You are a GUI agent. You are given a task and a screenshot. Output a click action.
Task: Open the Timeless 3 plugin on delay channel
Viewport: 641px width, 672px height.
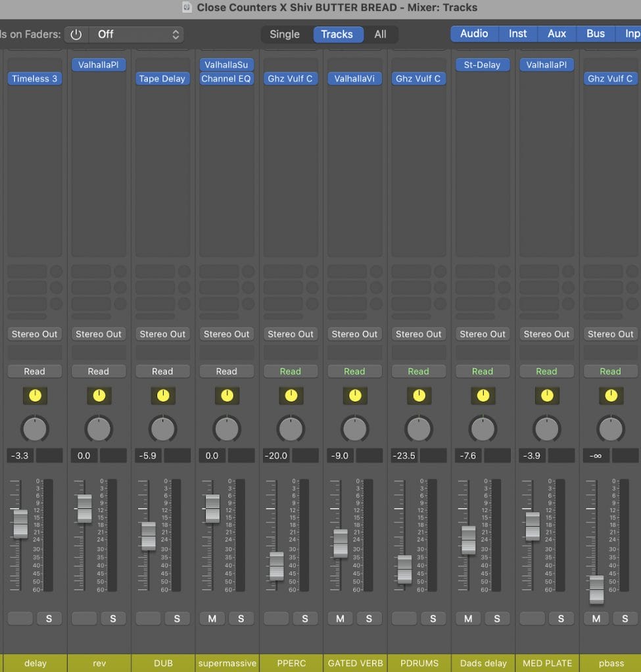tap(35, 78)
